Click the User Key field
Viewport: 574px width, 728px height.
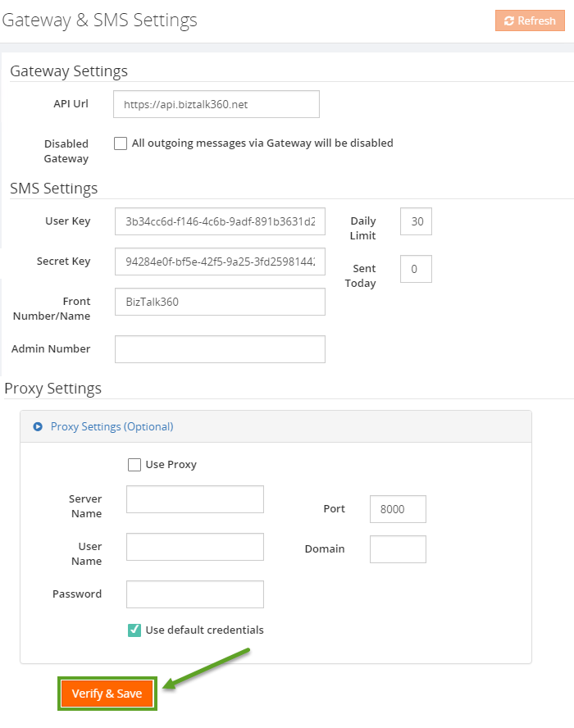220,221
